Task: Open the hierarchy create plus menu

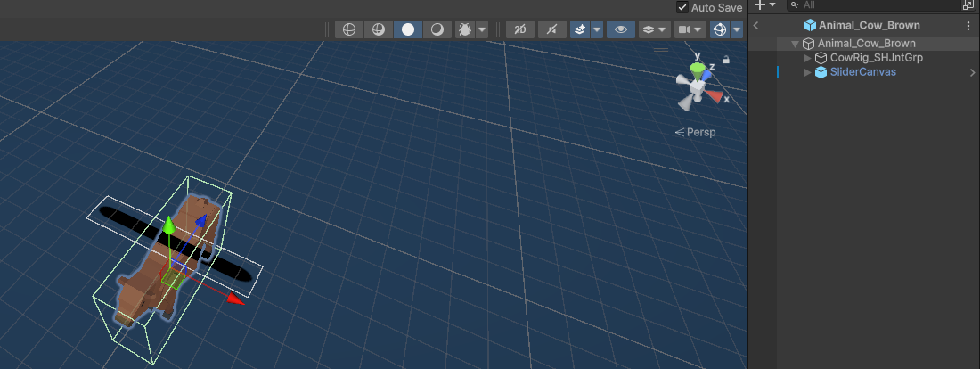Action: pyautogui.click(x=764, y=5)
